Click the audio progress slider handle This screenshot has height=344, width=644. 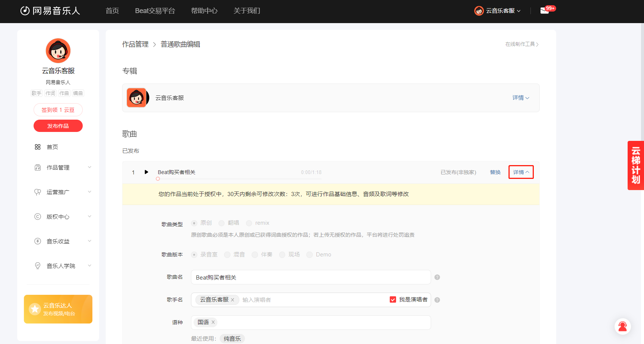(x=158, y=179)
